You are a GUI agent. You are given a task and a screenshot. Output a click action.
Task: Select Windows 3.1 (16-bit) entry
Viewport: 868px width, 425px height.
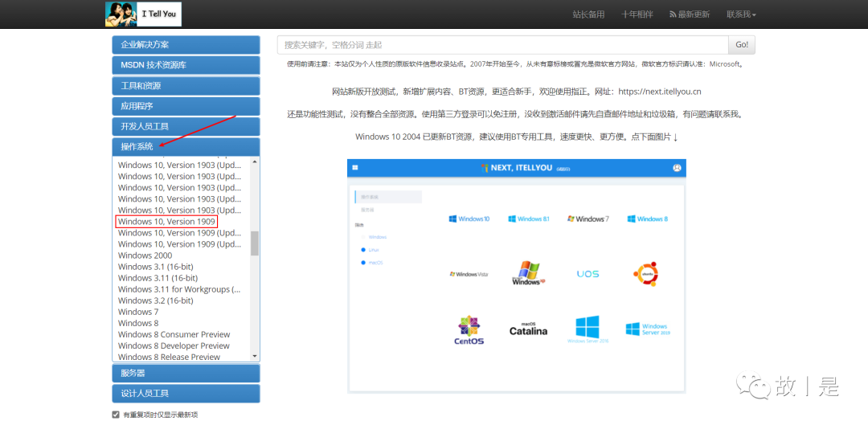coord(156,267)
